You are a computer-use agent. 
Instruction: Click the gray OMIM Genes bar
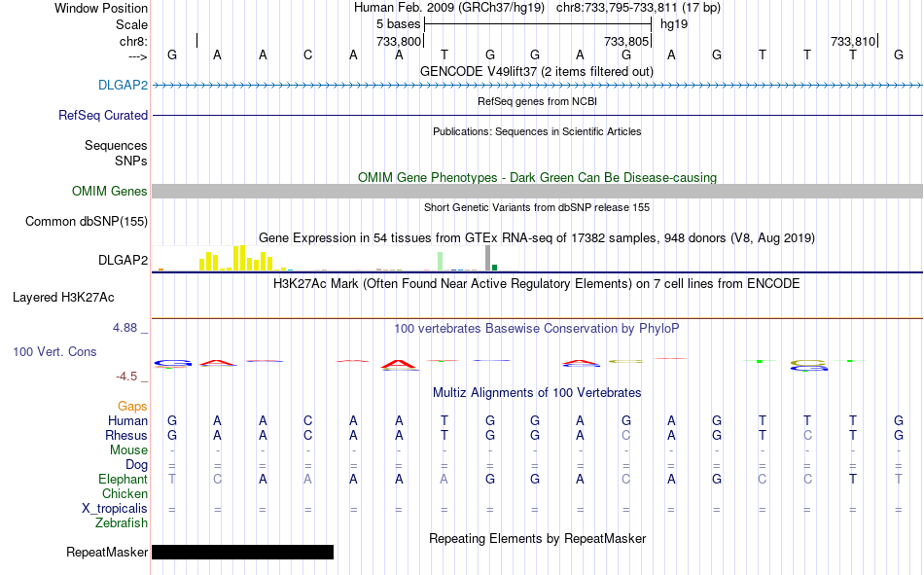pyautogui.click(x=538, y=191)
